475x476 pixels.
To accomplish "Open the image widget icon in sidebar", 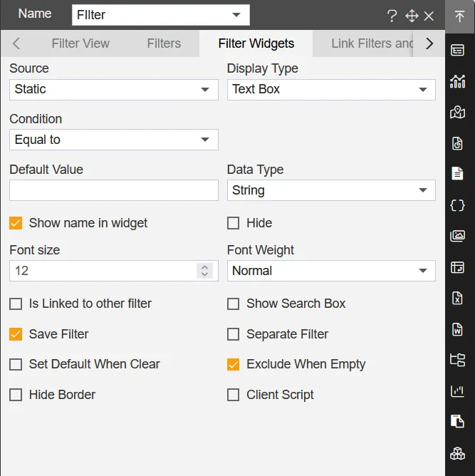I will tap(458, 236).
